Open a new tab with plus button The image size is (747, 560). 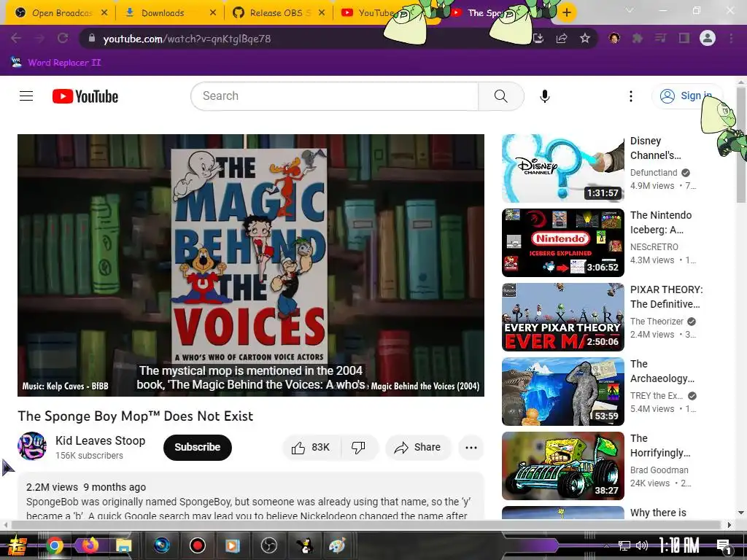[566, 13]
